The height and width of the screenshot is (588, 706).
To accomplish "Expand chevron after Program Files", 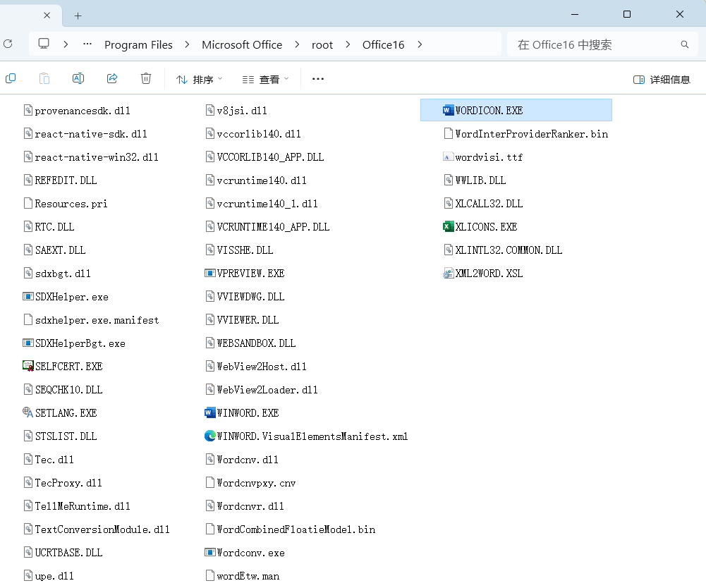I will click(x=187, y=44).
